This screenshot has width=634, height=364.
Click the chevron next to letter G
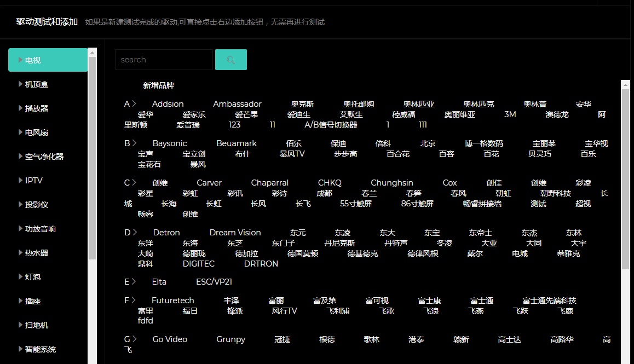[135, 339]
